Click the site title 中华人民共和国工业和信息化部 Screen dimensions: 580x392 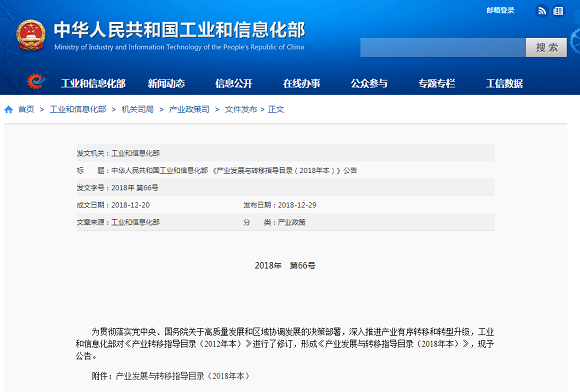coord(180,30)
